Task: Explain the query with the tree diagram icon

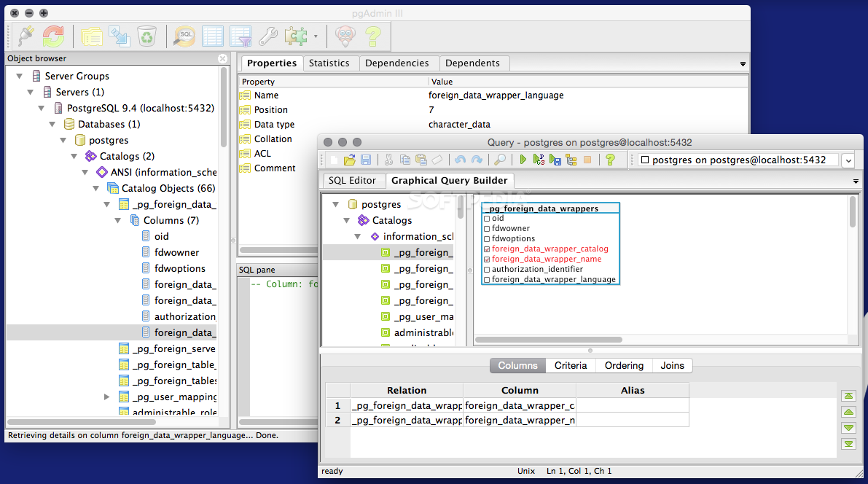Action: (x=571, y=160)
